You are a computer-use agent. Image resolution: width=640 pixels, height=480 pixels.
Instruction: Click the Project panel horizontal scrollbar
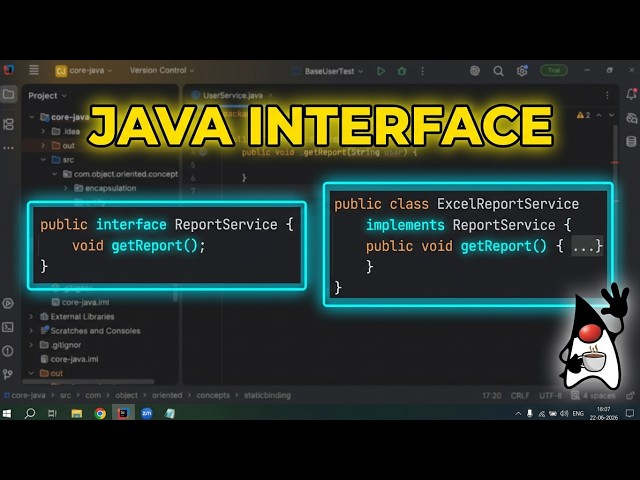pos(88,382)
